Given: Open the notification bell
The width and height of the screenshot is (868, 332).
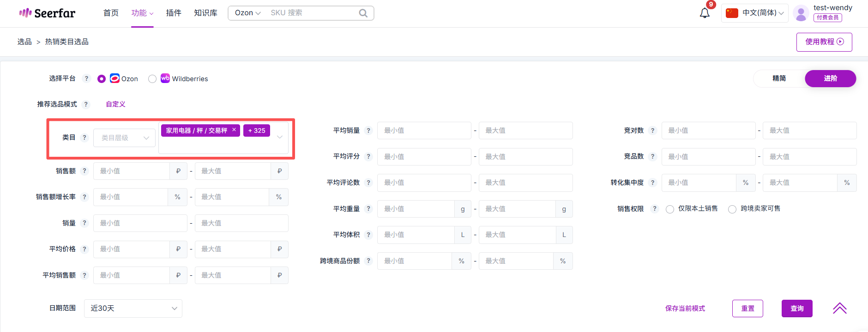Looking at the screenshot, I should click(704, 13).
